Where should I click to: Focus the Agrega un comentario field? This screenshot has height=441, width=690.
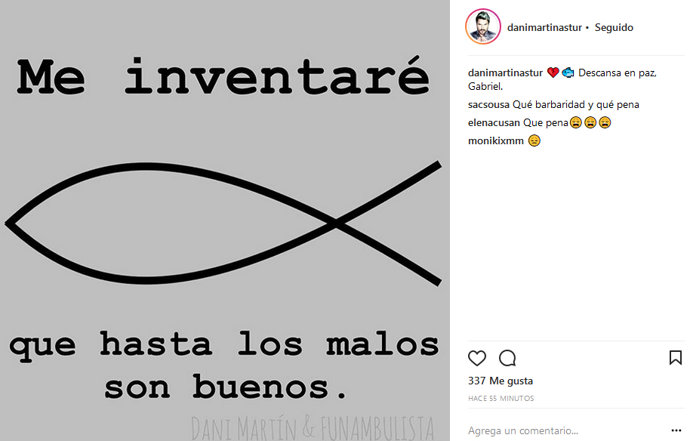tap(568, 430)
